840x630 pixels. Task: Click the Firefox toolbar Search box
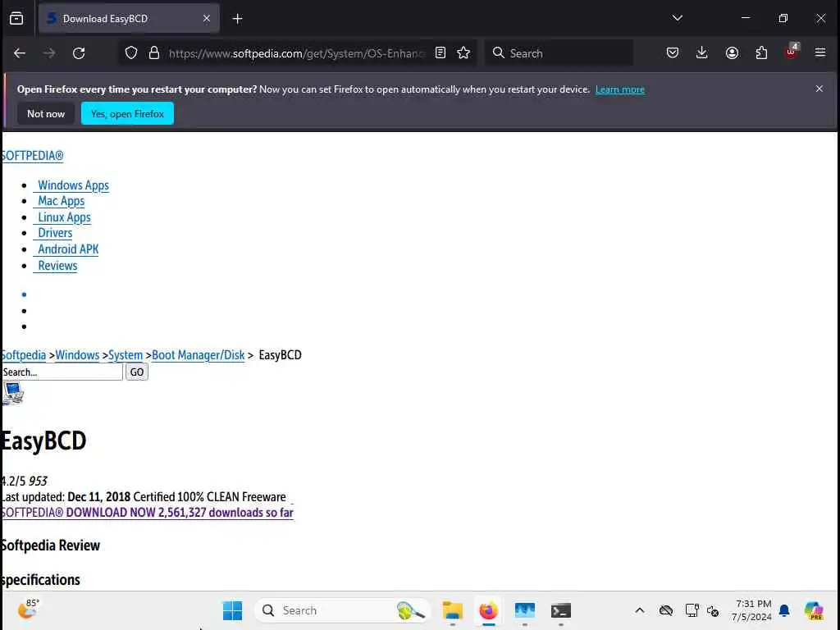pos(559,53)
